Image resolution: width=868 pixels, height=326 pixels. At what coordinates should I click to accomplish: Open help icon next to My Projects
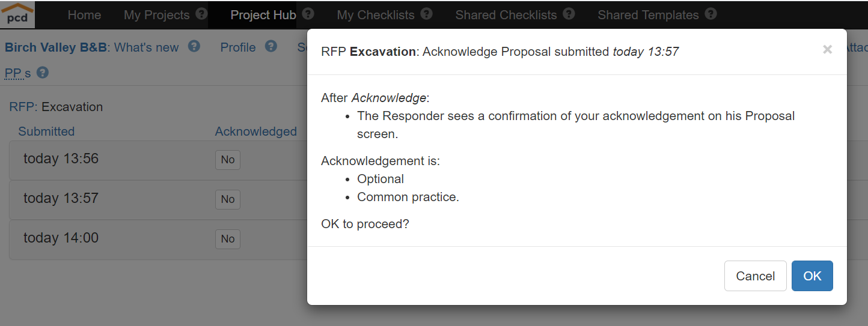(201, 14)
